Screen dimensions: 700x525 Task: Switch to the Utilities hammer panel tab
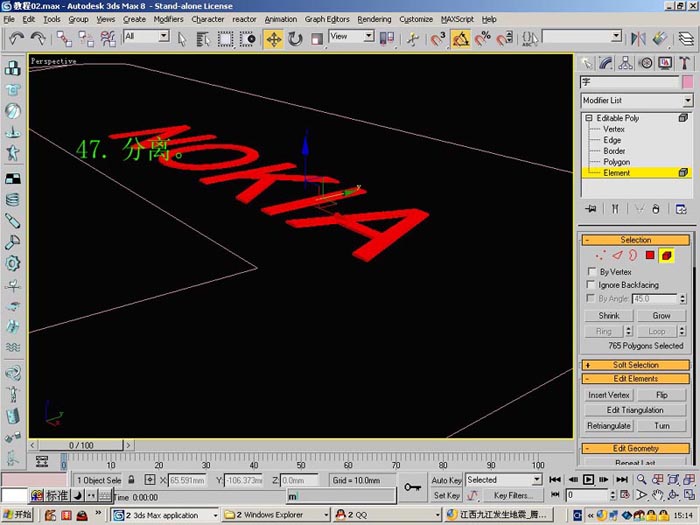tap(684, 63)
